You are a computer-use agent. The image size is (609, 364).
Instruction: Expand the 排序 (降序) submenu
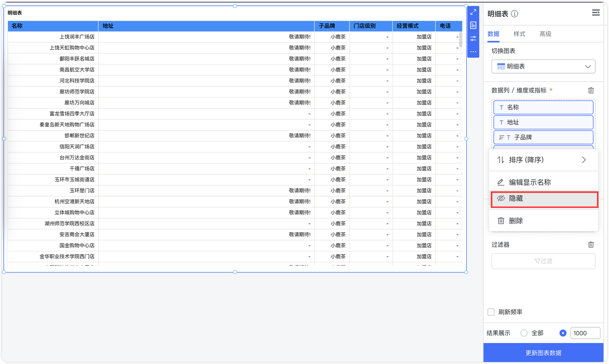point(543,160)
